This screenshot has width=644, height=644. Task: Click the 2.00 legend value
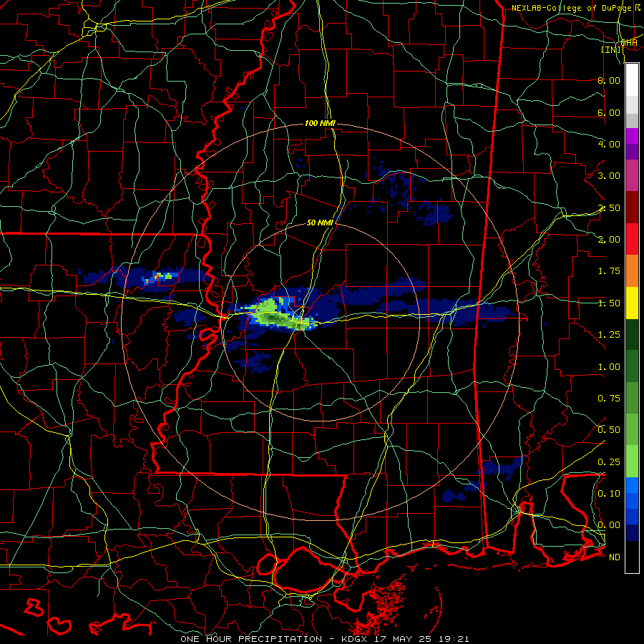tap(609, 240)
